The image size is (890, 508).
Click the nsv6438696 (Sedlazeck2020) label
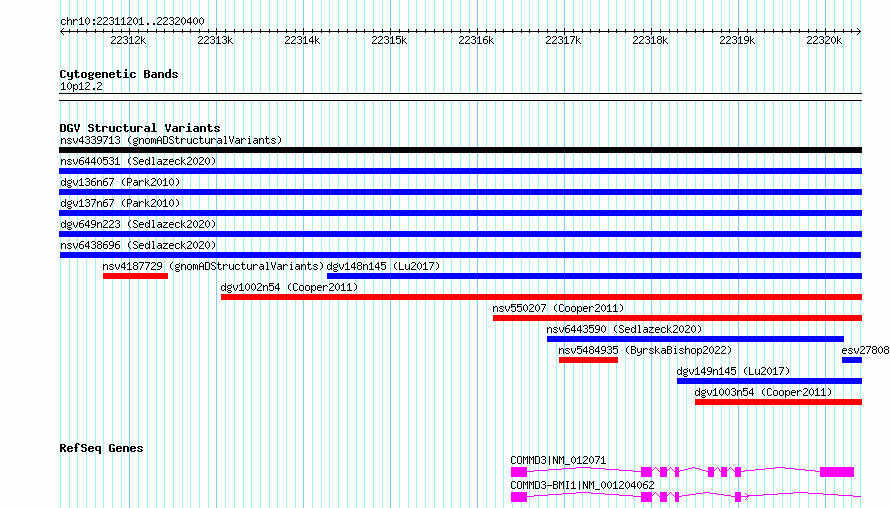138,245
